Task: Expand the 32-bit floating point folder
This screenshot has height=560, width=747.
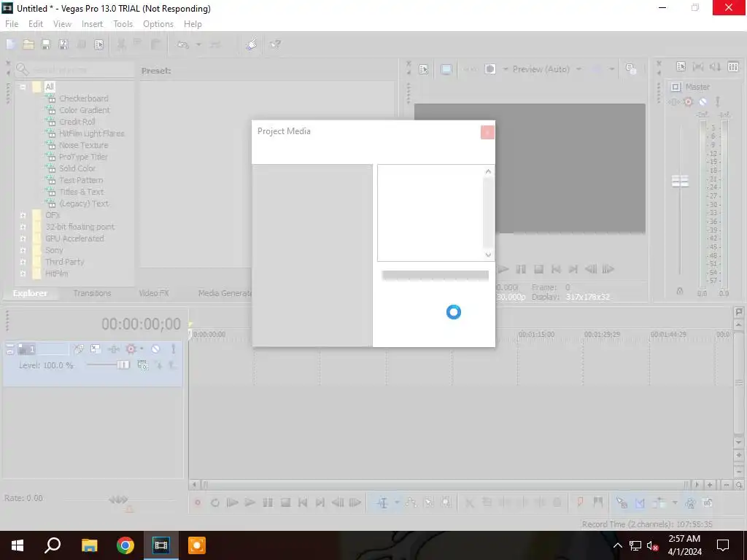Action: [23, 227]
